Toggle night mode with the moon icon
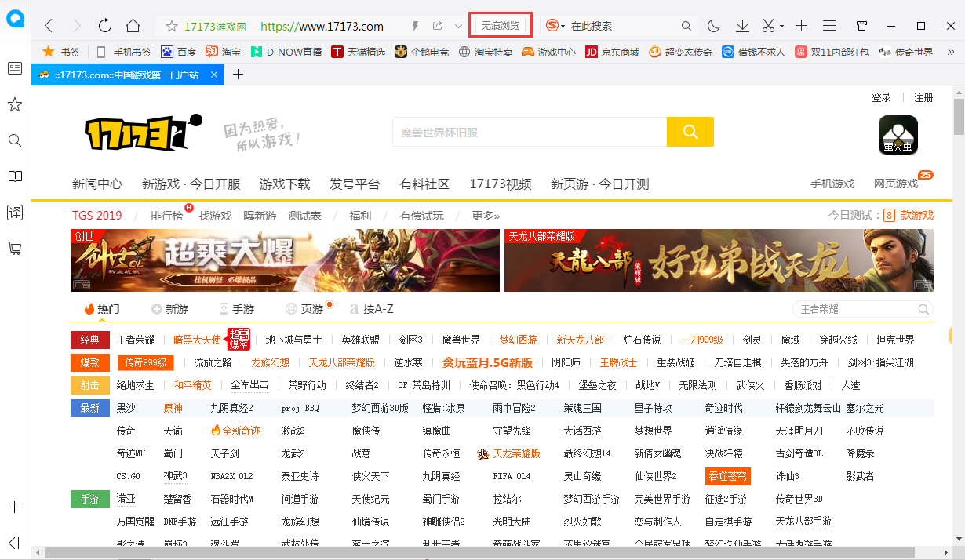 [713, 26]
